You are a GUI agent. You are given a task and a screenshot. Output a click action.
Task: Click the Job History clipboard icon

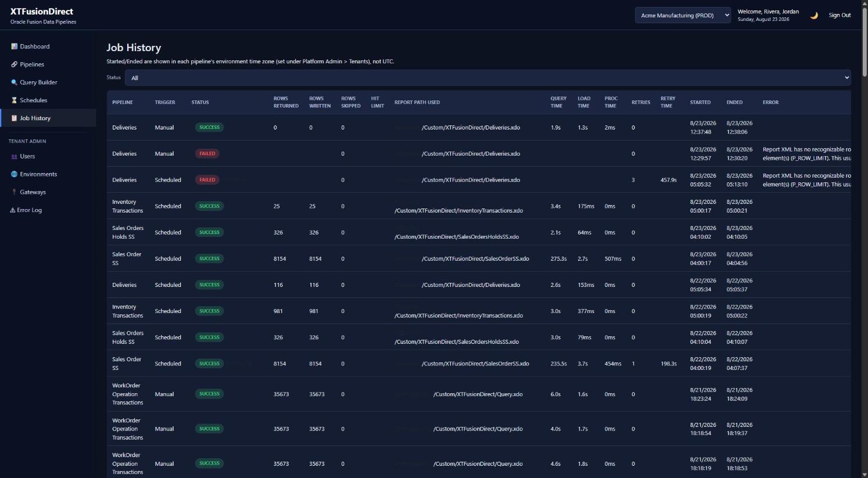tap(15, 118)
